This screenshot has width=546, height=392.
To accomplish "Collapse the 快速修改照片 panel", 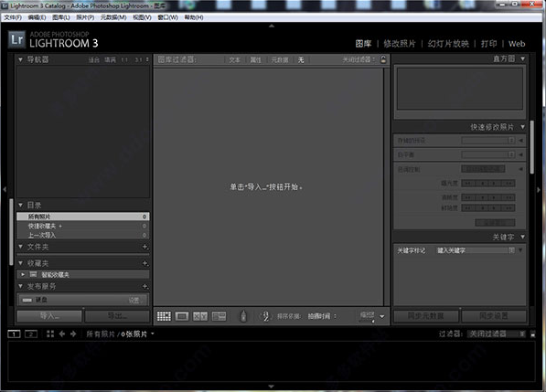I will (x=522, y=127).
